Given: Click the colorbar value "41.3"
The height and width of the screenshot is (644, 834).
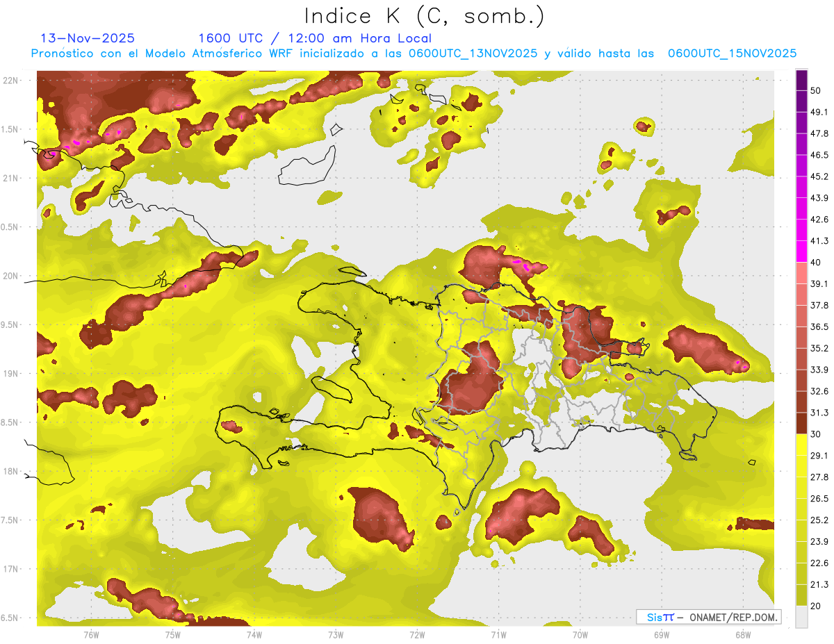Looking at the screenshot, I should (819, 241).
